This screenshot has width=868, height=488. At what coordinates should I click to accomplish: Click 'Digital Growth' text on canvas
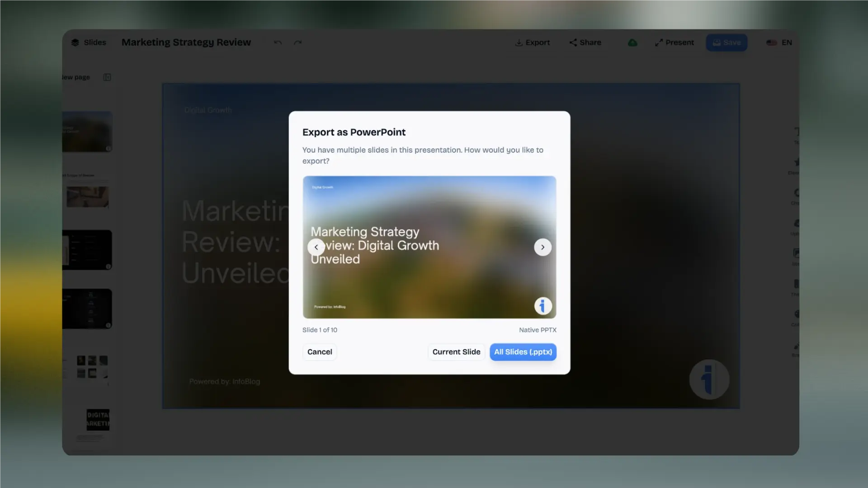pyautogui.click(x=208, y=110)
